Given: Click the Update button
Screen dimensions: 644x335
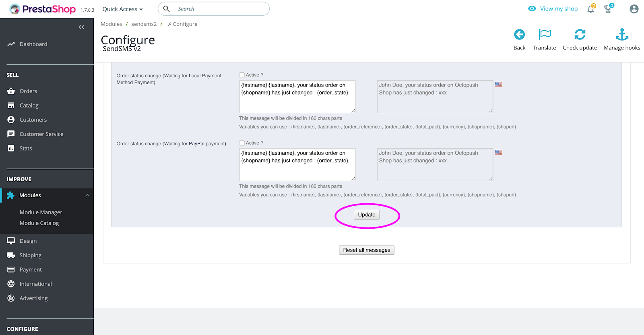Looking at the screenshot, I should [x=367, y=215].
